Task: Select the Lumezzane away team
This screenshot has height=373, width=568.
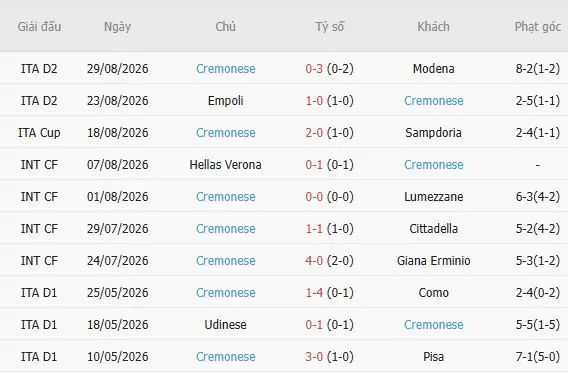Action: pos(434,196)
